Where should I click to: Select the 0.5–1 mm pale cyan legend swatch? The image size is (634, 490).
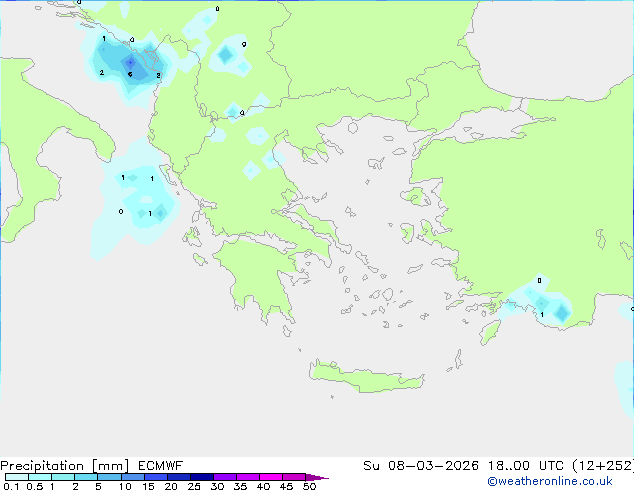coord(40,477)
